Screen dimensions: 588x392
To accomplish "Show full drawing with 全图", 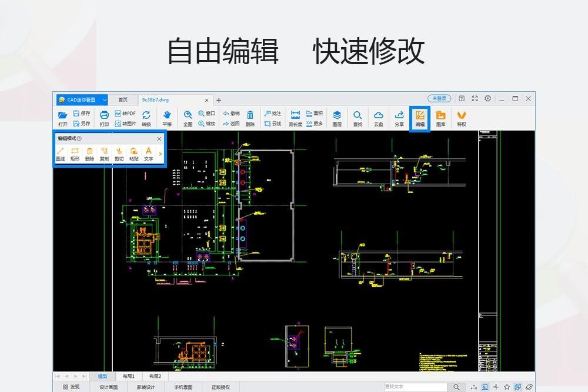I will coord(188,119).
